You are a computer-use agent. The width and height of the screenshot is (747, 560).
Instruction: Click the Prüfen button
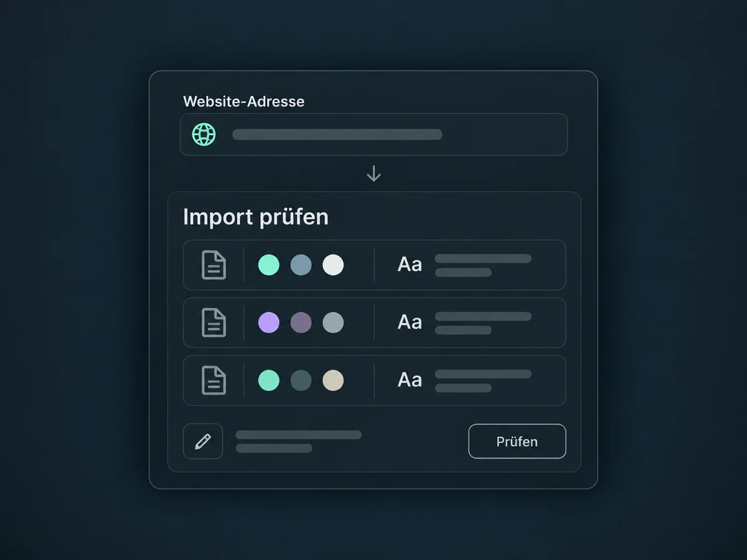click(517, 441)
